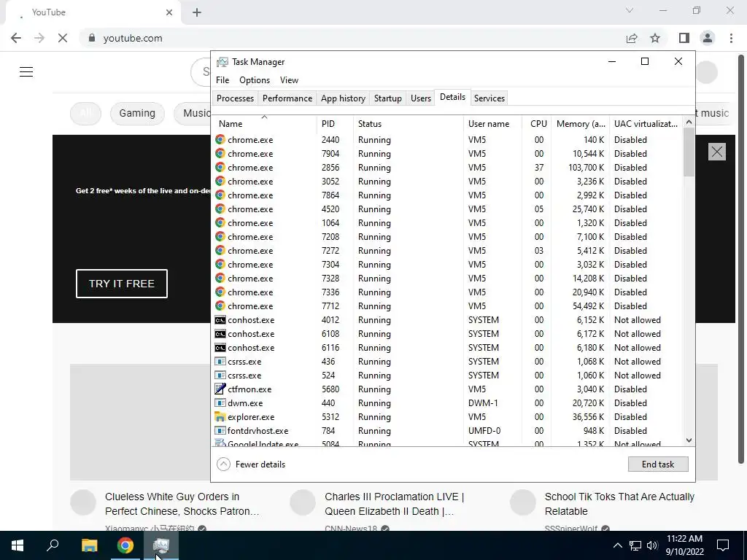Click the share page icon in Chrome
Screen dimensions: 747x560
[632, 38]
